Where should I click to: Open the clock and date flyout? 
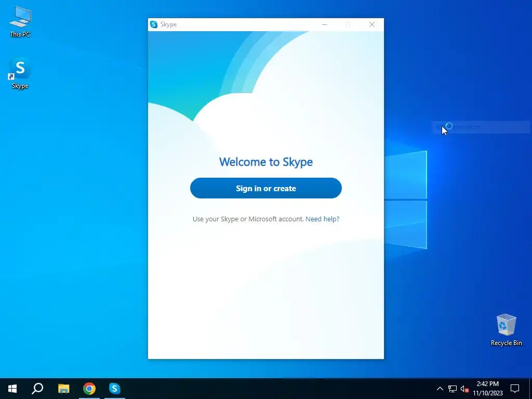(487, 389)
